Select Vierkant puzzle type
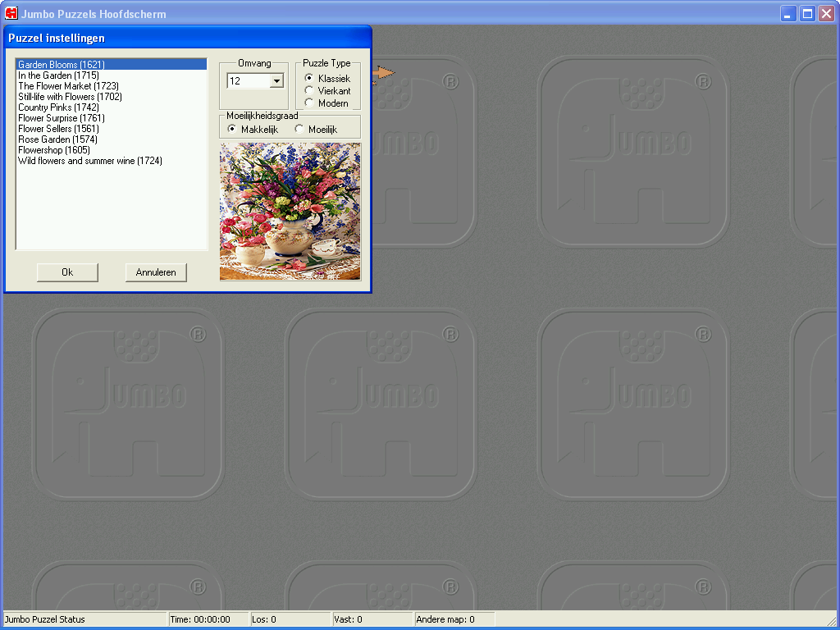Viewport: 840px width, 630px height. coord(327,90)
